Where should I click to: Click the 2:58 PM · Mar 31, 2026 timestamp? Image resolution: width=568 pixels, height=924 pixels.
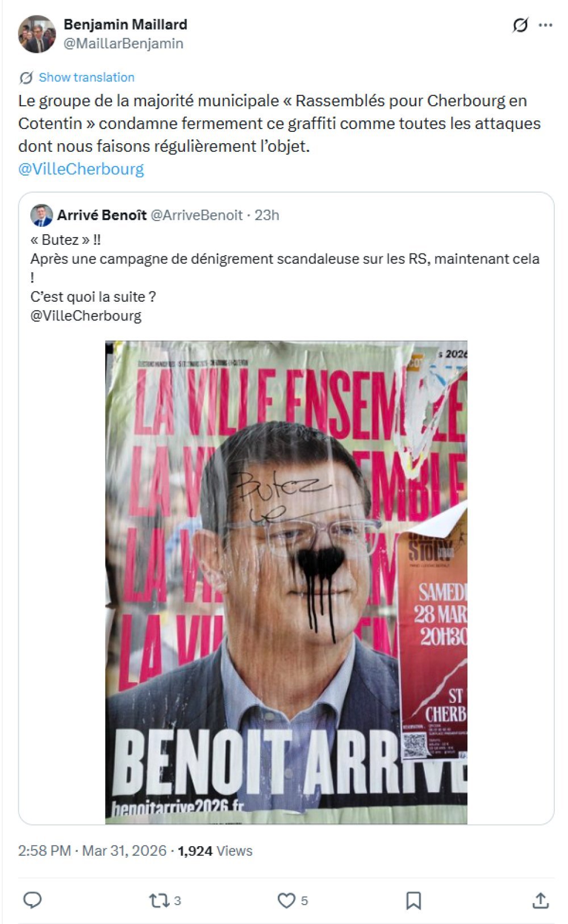pyautogui.click(x=92, y=851)
